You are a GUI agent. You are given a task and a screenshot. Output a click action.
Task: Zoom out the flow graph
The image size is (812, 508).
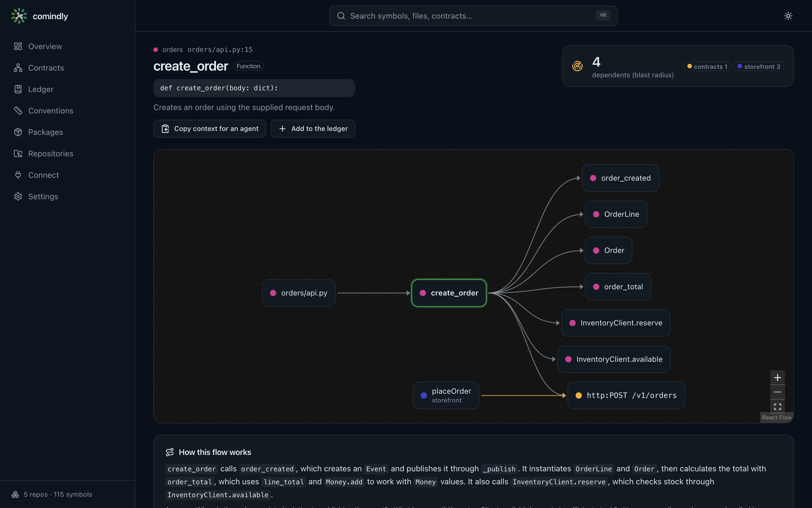(x=777, y=392)
